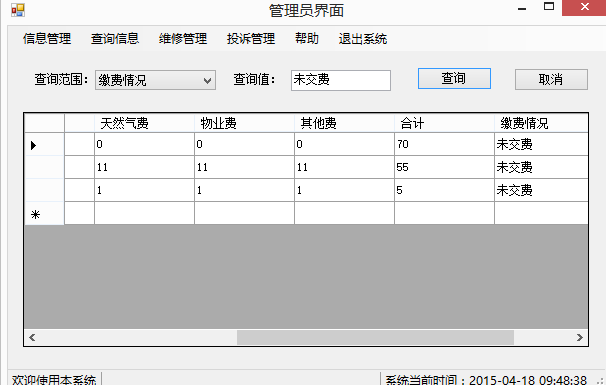Open the 信息管理 menu

click(x=47, y=39)
